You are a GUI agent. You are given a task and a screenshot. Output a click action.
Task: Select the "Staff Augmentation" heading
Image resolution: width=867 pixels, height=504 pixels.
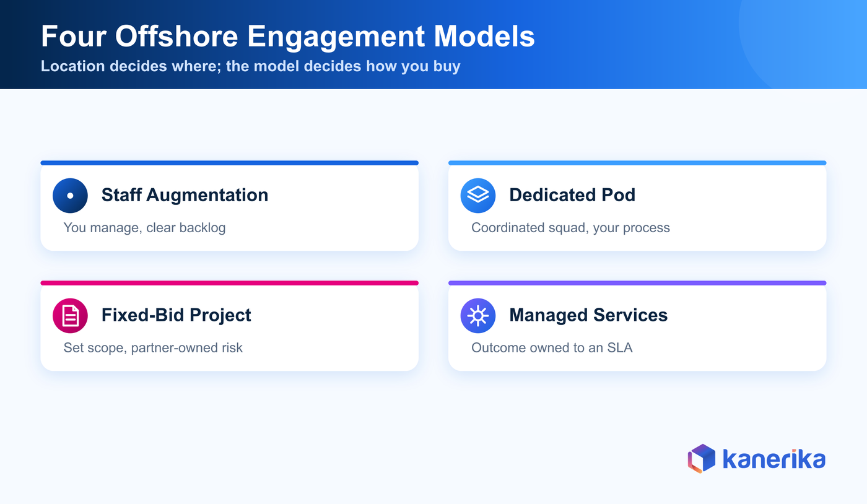tap(185, 195)
